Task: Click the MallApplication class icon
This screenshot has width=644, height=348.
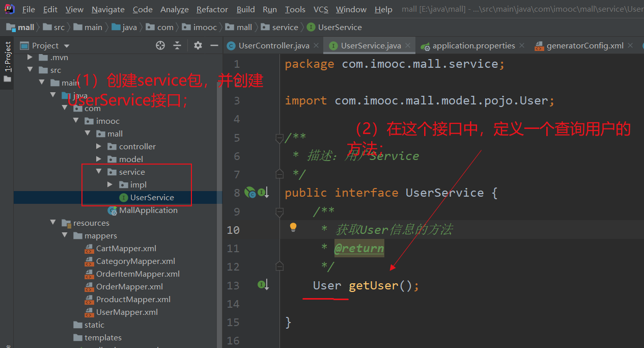Action: [x=113, y=210]
